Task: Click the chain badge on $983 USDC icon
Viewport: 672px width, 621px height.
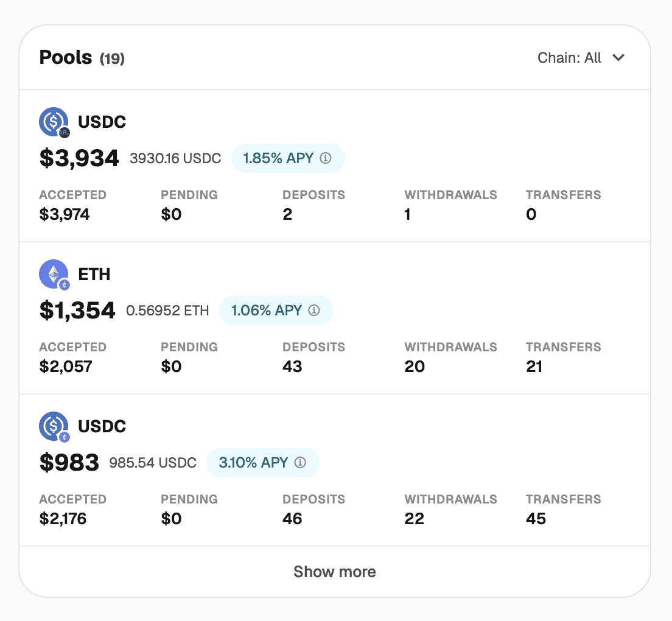Action: tap(65, 437)
